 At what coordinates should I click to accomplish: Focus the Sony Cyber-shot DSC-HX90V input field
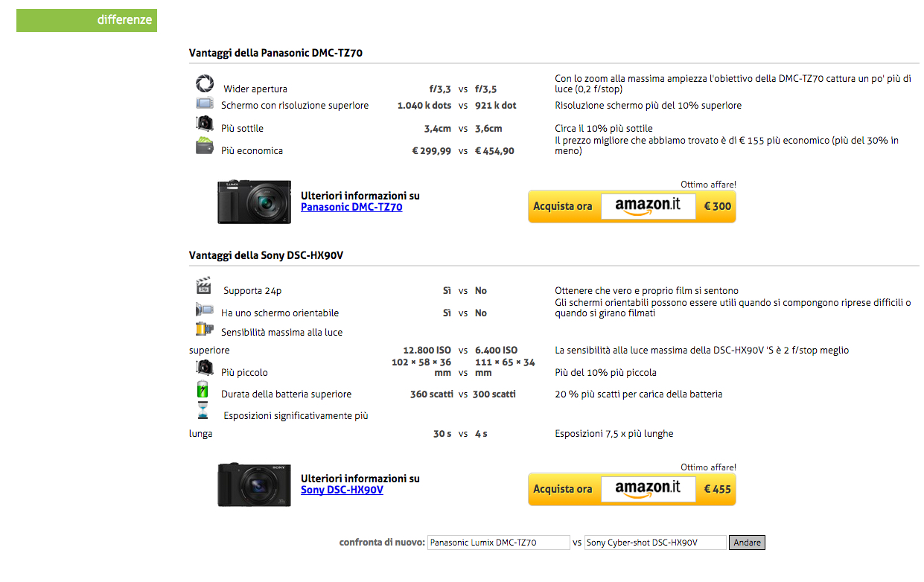[x=655, y=543]
